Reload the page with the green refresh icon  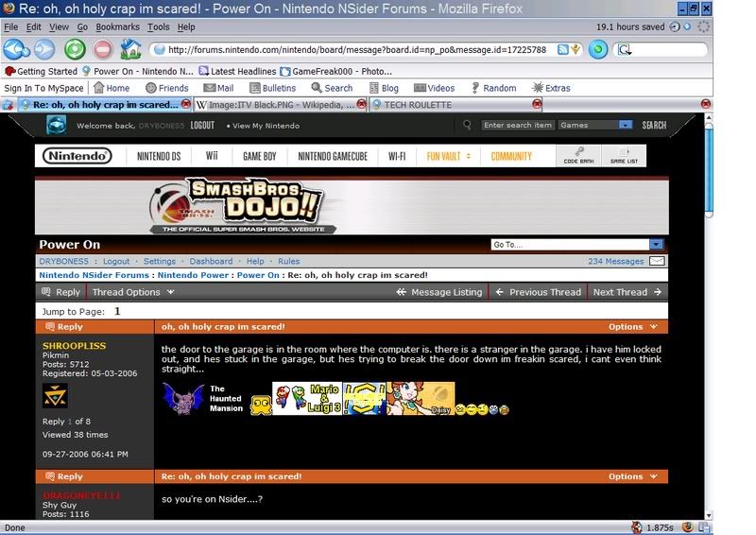coord(75,49)
